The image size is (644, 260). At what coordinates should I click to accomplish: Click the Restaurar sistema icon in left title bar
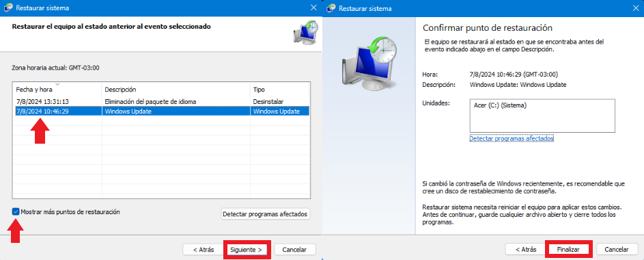8,8
